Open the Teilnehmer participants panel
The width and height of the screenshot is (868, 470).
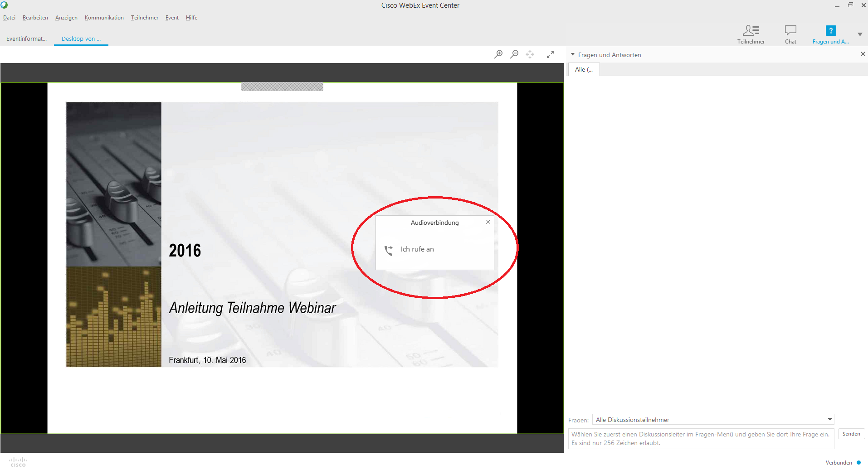pyautogui.click(x=751, y=34)
